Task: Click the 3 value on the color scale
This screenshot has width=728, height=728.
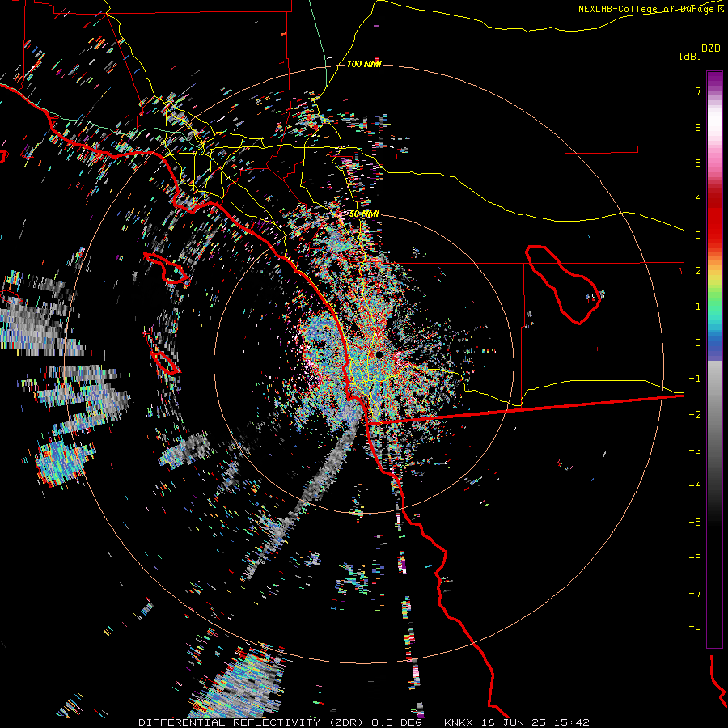Action: pos(698,235)
